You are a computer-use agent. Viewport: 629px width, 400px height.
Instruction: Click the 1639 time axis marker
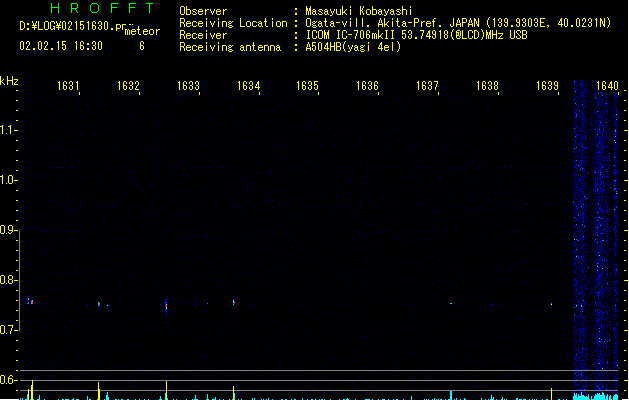pos(547,86)
